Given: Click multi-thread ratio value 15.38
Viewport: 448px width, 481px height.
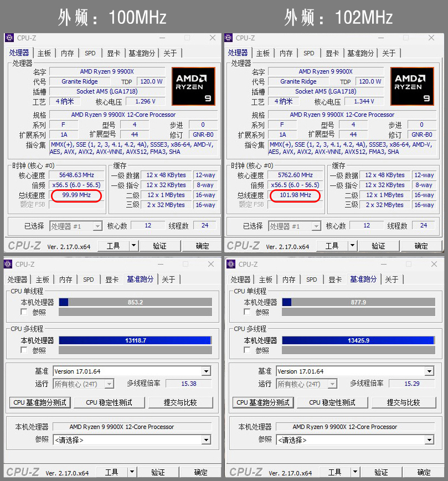Looking at the screenshot, I should point(189,384).
